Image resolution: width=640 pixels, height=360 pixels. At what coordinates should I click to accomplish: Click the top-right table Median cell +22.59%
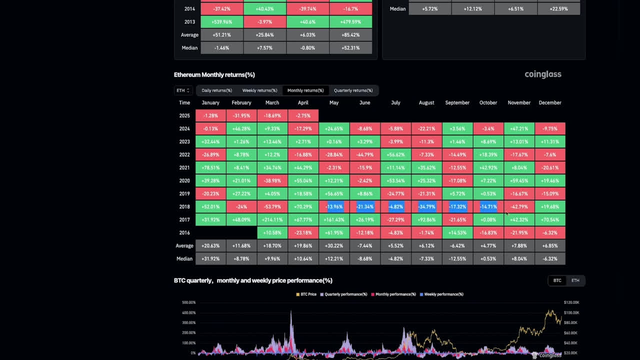click(x=559, y=9)
